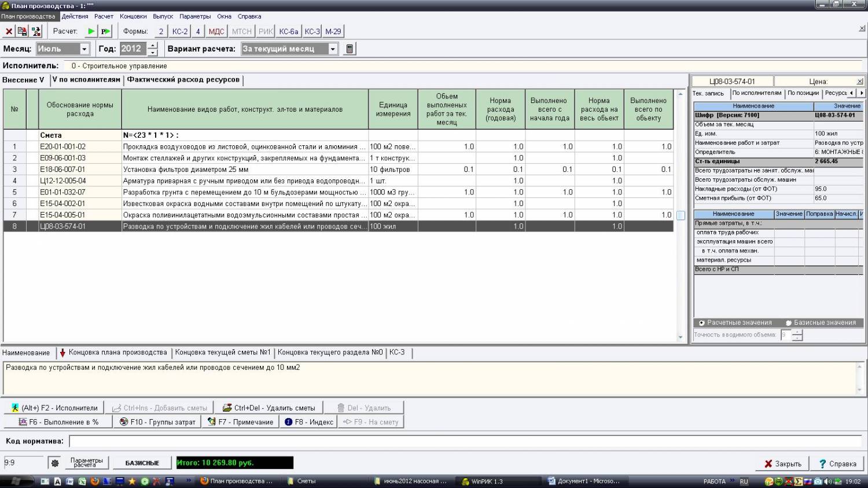Image resolution: width=868 pixels, height=488 pixels.
Task: Open the КС-2 form
Action: (x=180, y=32)
